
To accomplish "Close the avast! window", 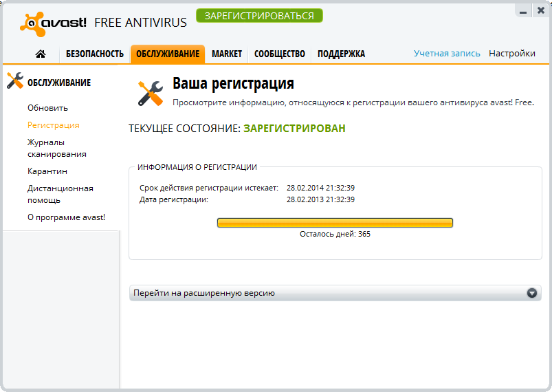I will pos(541,11).
